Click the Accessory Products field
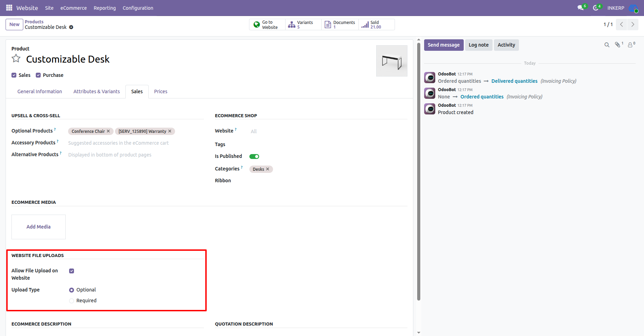The width and height of the screenshot is (644, 336). [135, 143]
